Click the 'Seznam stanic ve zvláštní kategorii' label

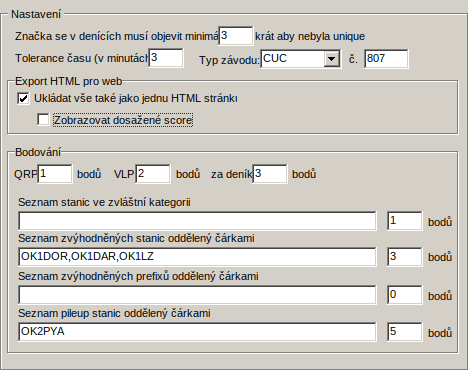pos(104,202)
